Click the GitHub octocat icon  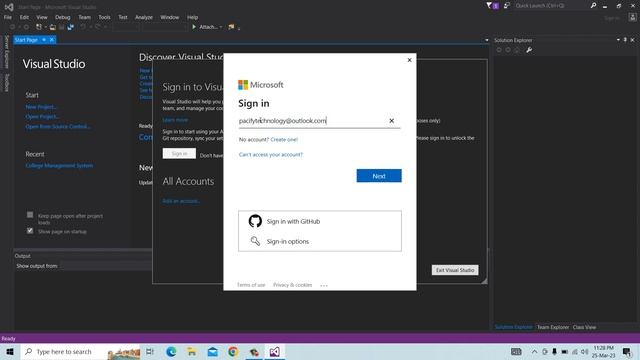pyautogui.click(x=255, y=221)
